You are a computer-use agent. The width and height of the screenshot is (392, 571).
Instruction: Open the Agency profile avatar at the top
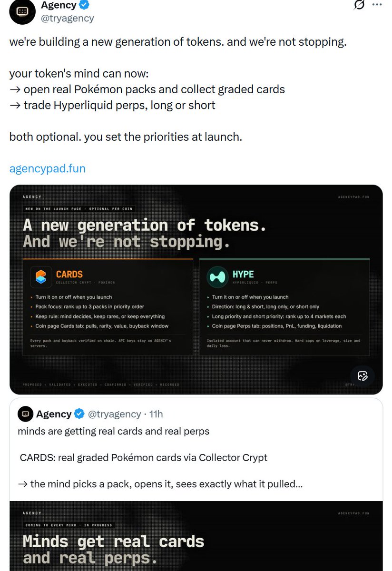click(22, 11)
